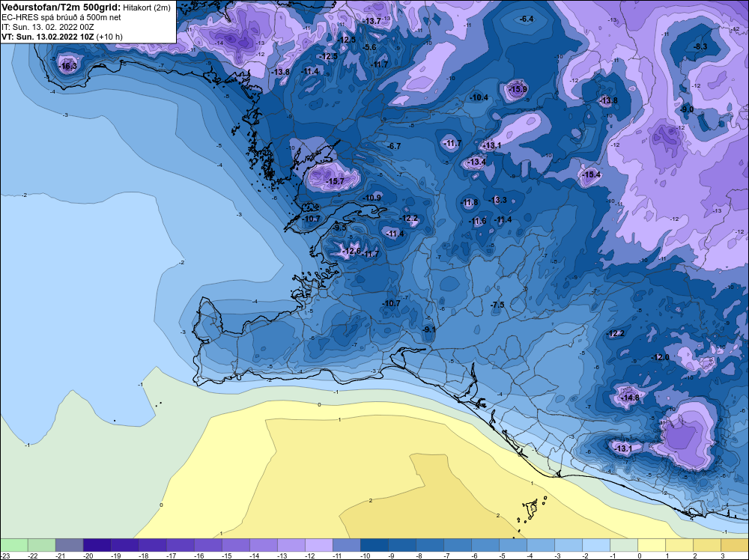Click the -11.6 temperature label

pos(477,221)
